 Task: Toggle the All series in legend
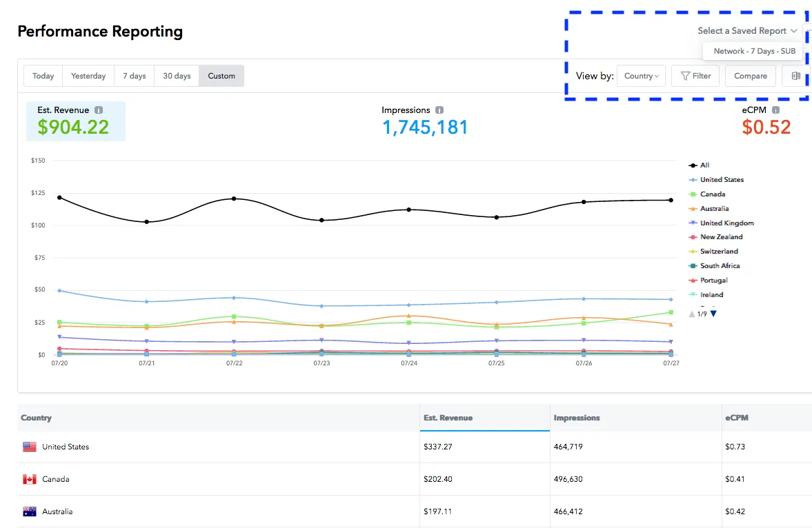click(x=699, y=165)
